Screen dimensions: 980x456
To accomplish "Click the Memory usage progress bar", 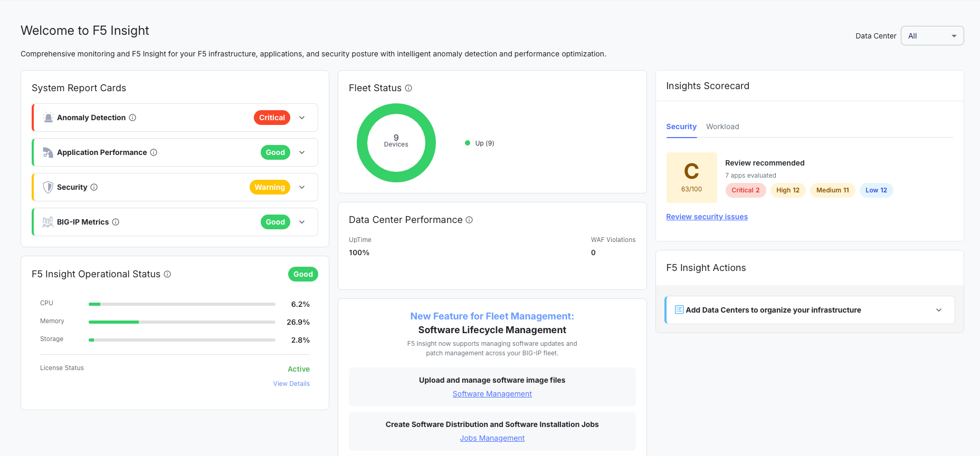I will pyautogui.click(x=182, y=322).
